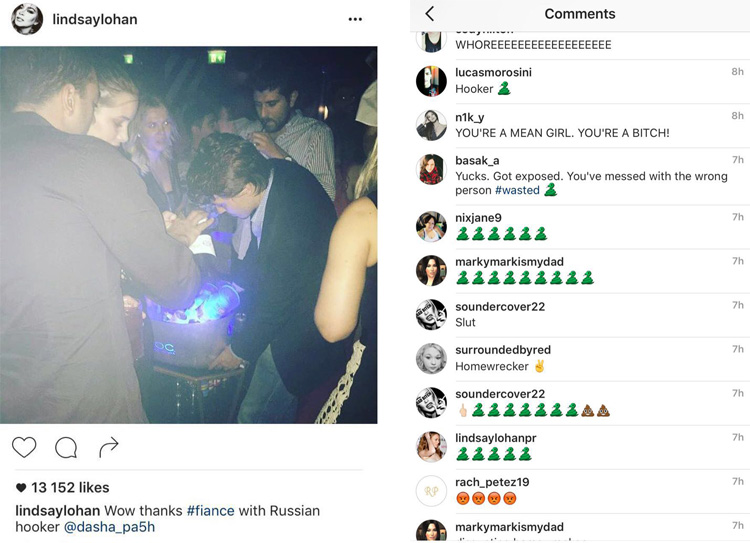This screenshot has height=543, width=750.
Task: Click the #wasted hashtag in comment
Action: pyautogui.click(x=517, y=190)
